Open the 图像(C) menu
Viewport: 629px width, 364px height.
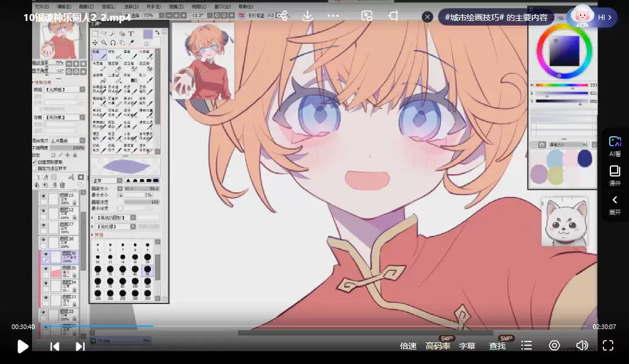(x=86, y=7)
